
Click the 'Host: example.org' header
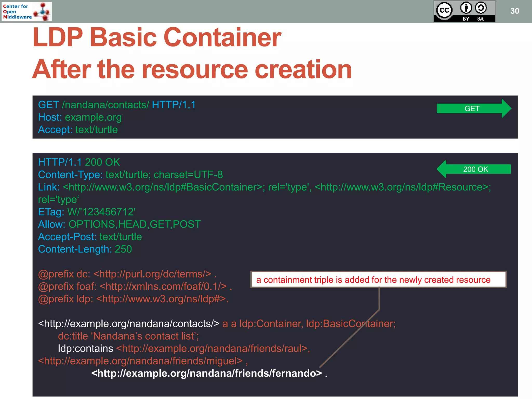[80, 117]
